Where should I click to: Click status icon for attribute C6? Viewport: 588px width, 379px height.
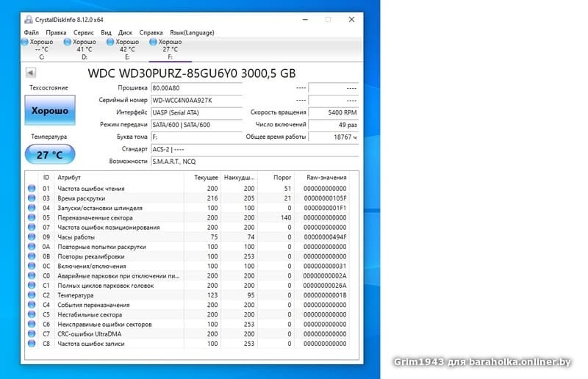[x=32, y=324]
